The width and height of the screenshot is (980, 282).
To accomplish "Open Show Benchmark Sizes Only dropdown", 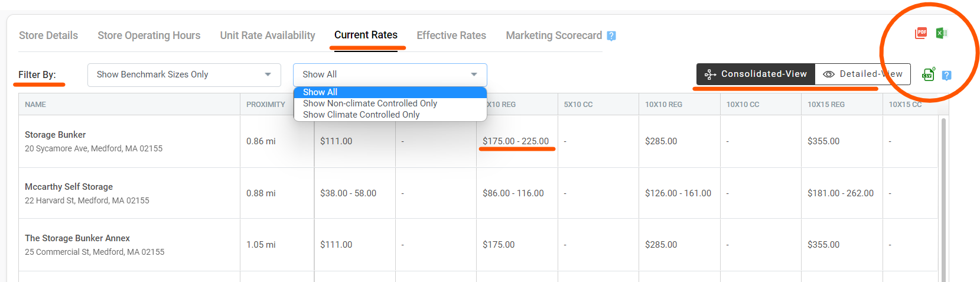I will point(184,74).
